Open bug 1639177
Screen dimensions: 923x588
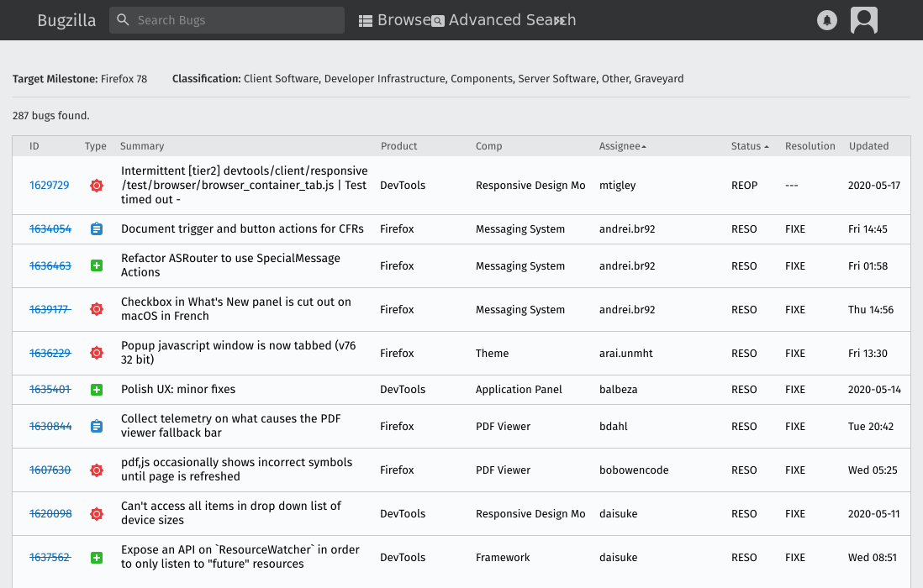[x=50, y=309]
